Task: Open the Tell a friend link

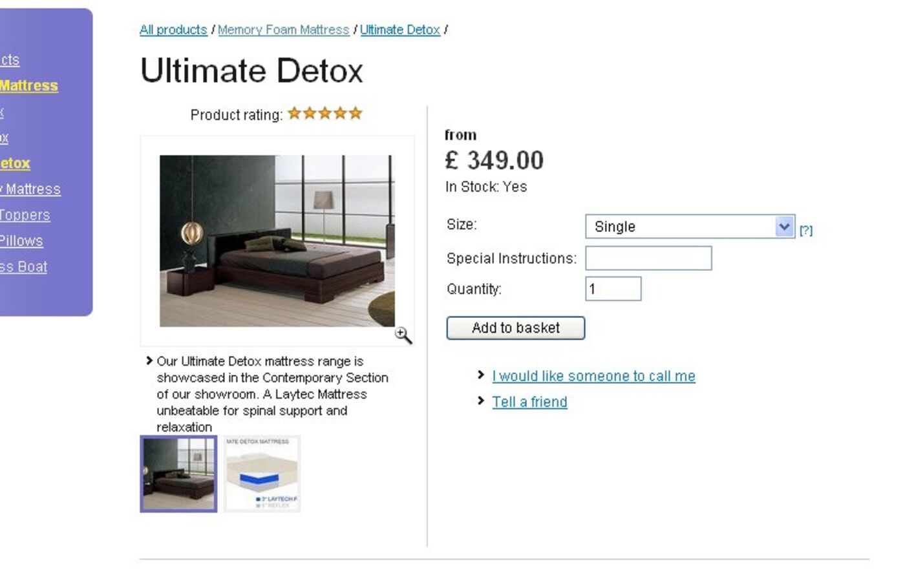Action: tap(529, 402)
